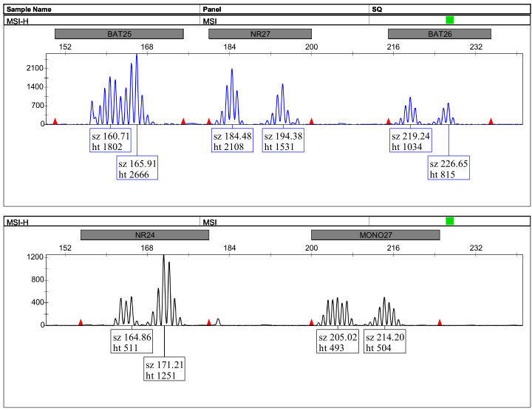Click the red triangle at MONO27's right boundary

click(440, 322)
